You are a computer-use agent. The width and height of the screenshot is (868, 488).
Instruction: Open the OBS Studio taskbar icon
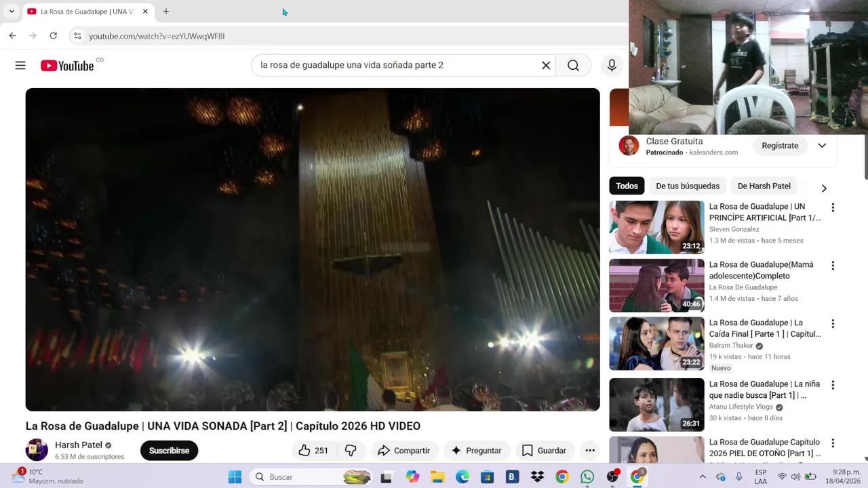tap(612, 477)
